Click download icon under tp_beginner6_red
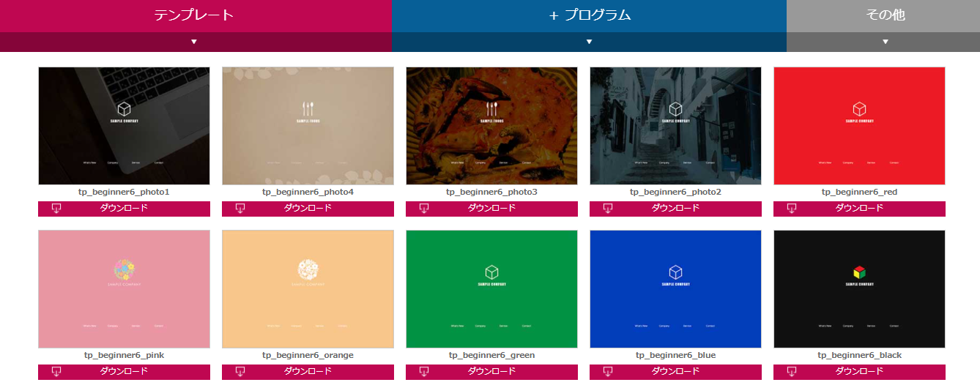The width and height of the screenshot is (980, 385). coord(792,209)
